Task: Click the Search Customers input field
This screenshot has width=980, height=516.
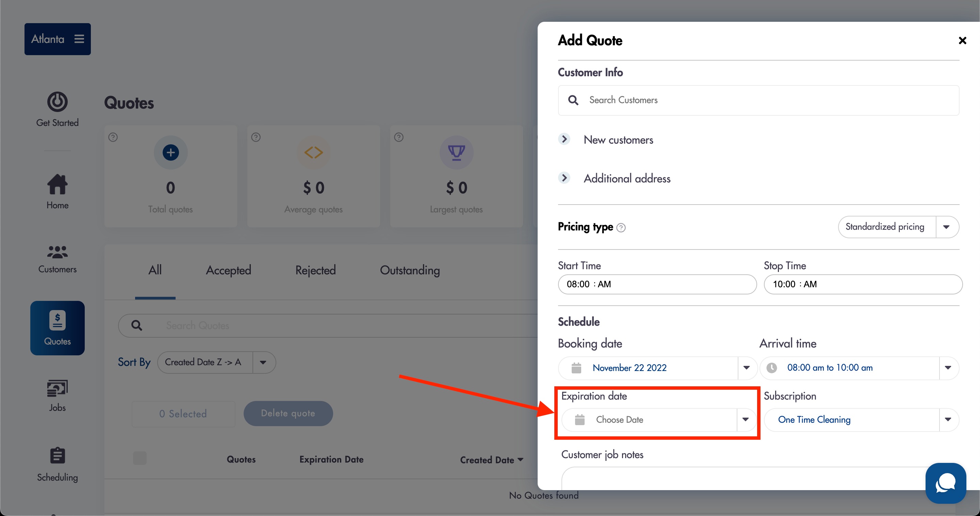Action: [758, 100]
